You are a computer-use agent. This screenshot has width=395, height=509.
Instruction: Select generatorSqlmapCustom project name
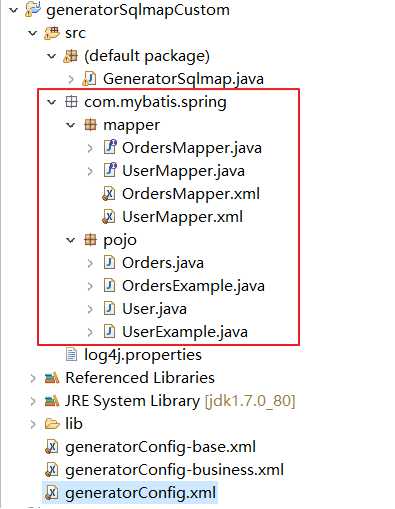138,10
